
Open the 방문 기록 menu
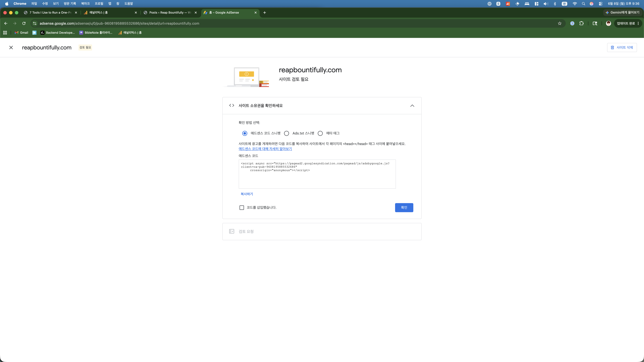pyautogui.click(x=70, y=4)
